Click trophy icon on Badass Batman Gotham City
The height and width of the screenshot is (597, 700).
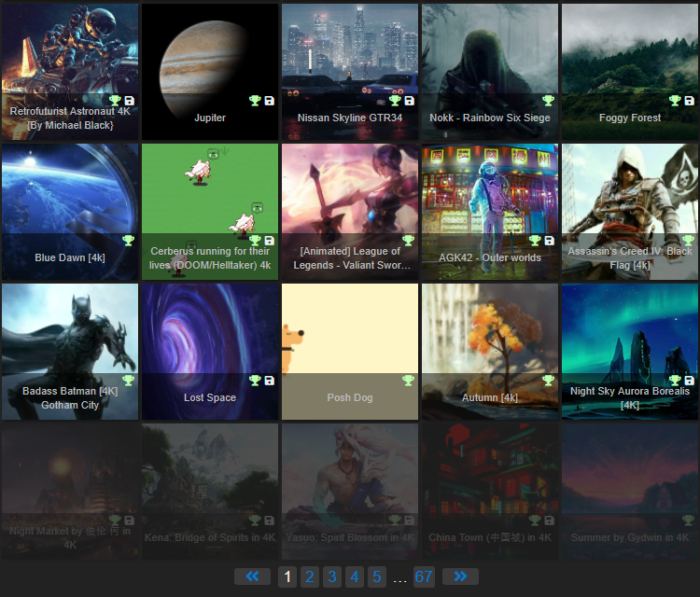(x=129, y=381)
